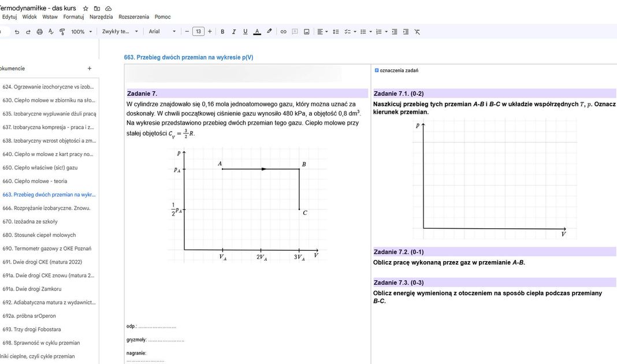The width and height of the screenshot is (617, 364).
Task: Click the print icon
Action: [40, 32]
